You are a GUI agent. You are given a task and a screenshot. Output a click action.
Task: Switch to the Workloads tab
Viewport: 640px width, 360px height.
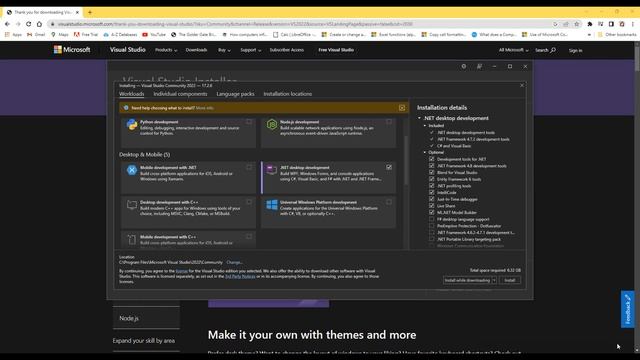(x=131, y=94)
